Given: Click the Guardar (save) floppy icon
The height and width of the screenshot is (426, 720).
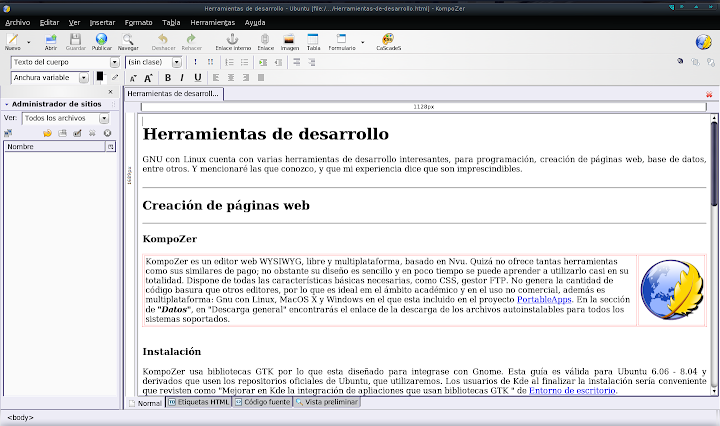Looking at the screenshot, I should point(75,39).
